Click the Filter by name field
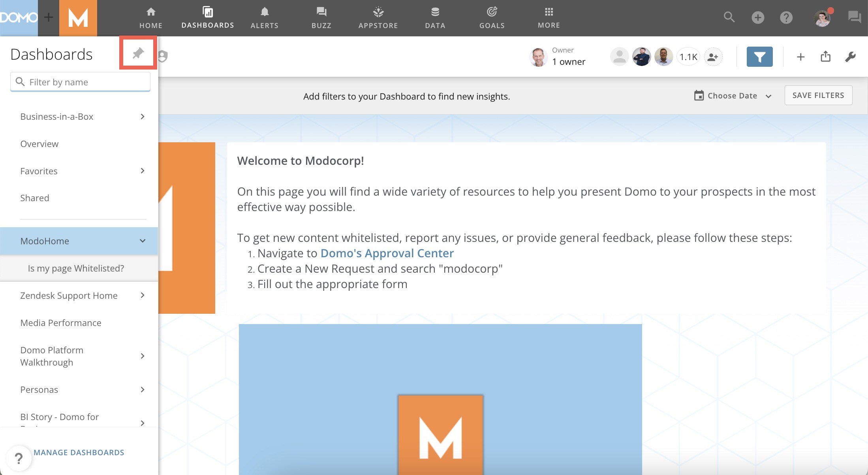Viewport: 868px width, 475px height. [80, 82]
